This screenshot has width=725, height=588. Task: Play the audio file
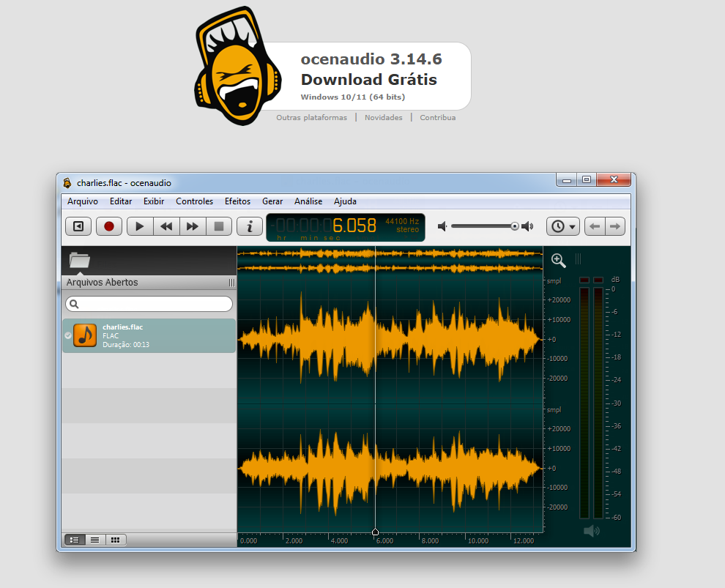(140, 226)
